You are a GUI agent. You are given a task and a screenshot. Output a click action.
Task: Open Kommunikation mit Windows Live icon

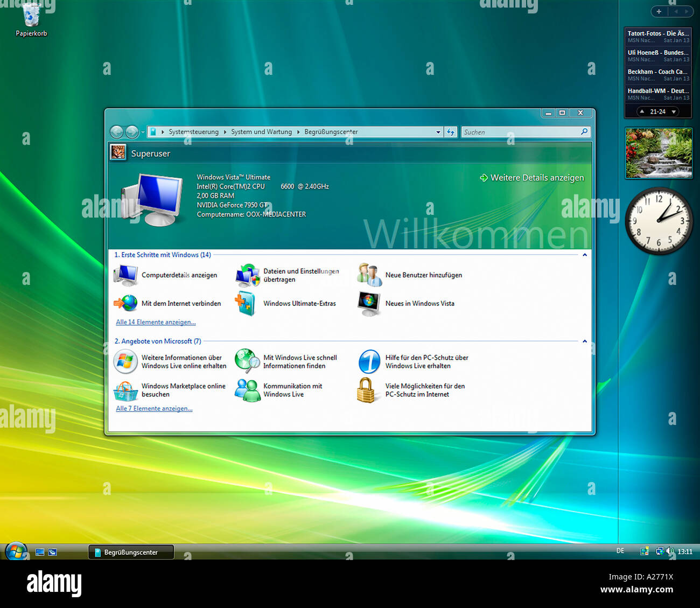[x=247, y=390]
